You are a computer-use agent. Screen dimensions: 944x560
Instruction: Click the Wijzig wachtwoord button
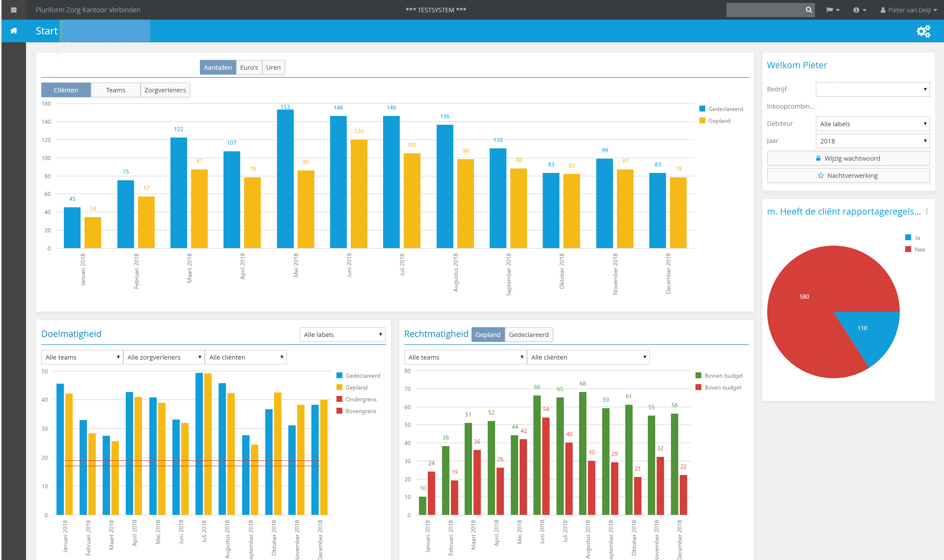click(848, 158)
